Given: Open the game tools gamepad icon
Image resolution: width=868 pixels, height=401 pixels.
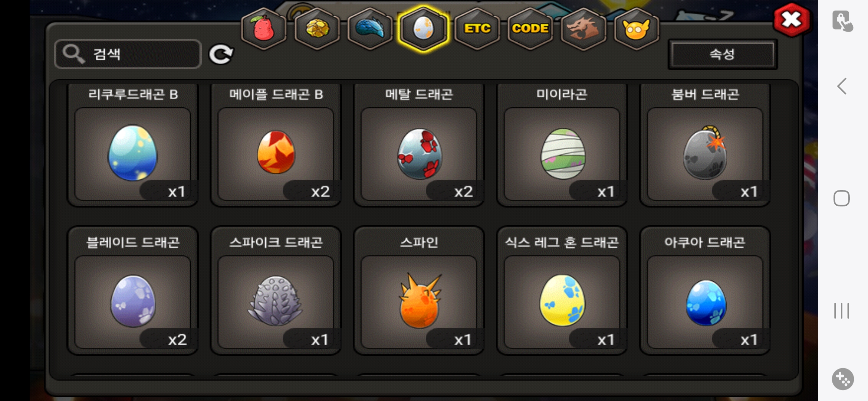Looking at the screenshot, I should 843,379.
